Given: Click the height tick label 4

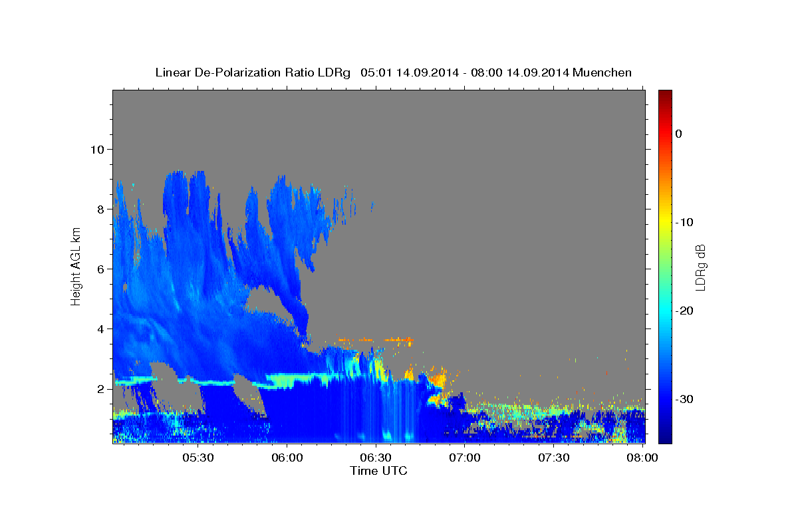Looking at the screenshot, I should click(x=99, y=329).
